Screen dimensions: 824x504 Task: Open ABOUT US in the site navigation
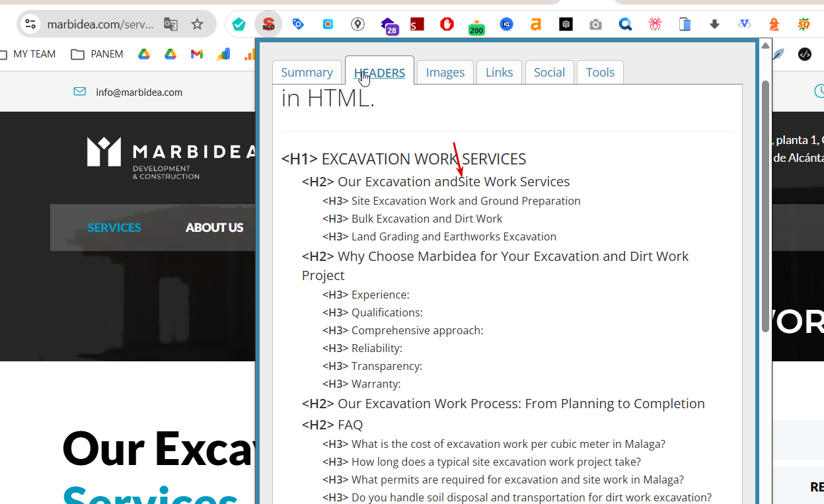click(x=214, y=227)
